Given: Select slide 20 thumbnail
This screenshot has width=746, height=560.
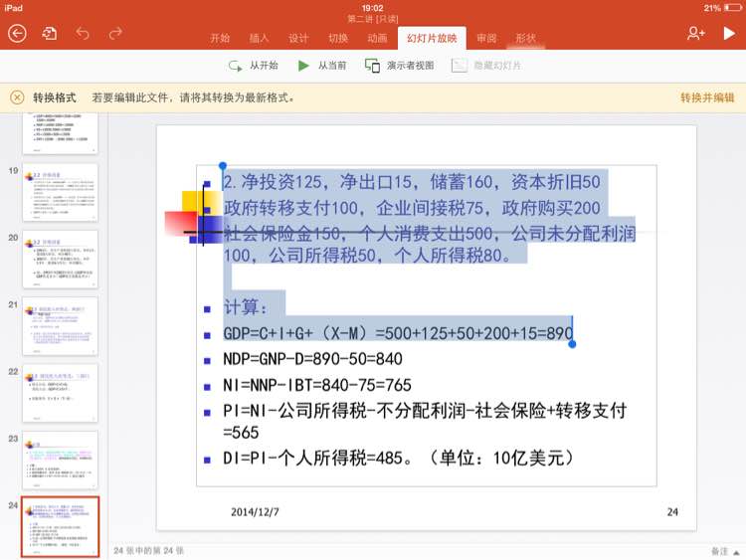Looking at the screenshot, I should point(60,260).
